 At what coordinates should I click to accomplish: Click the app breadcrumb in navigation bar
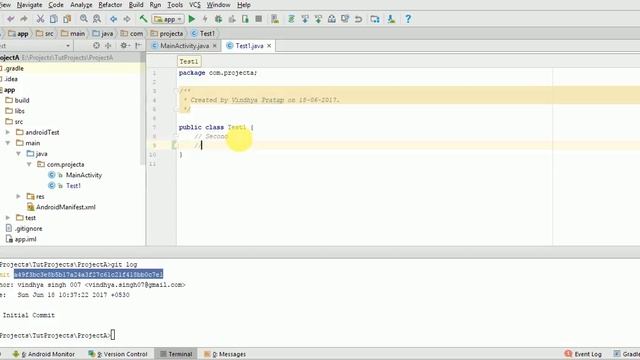pos(18,33)
